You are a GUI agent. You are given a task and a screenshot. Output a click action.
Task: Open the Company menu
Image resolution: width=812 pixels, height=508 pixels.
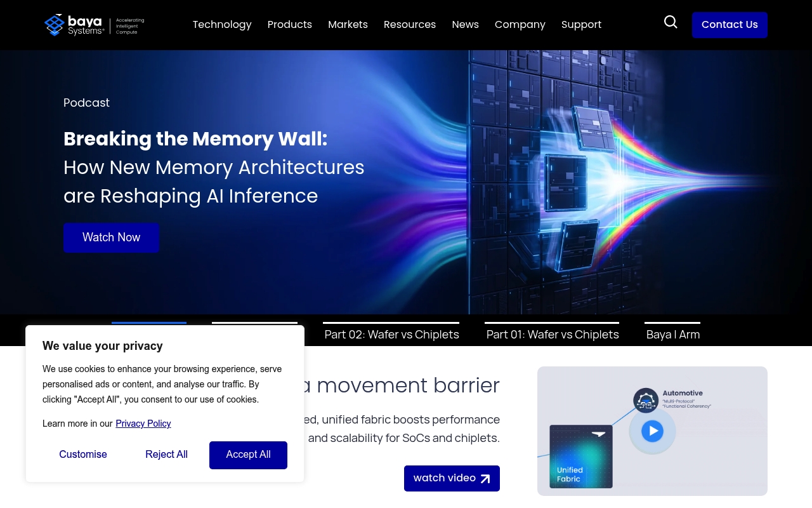(520, 25)
